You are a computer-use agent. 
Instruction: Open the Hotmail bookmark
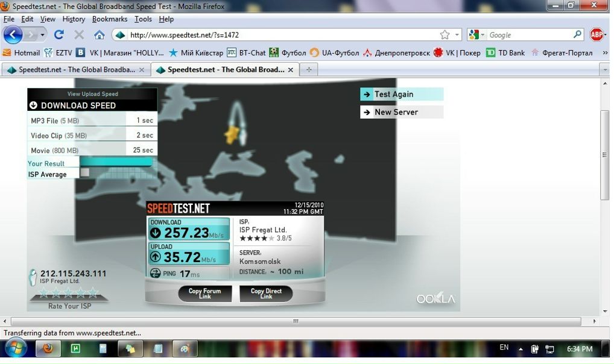(22, 53)
